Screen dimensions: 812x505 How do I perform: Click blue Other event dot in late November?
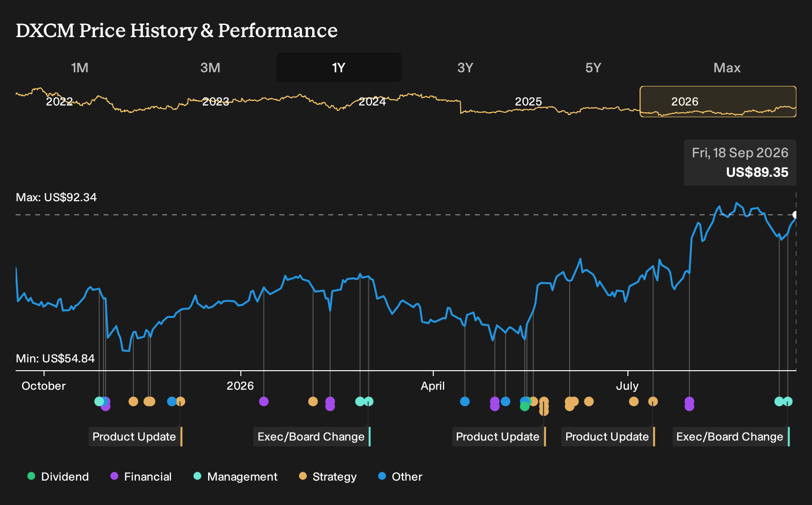pyautogui.click(x=171, y=401)
